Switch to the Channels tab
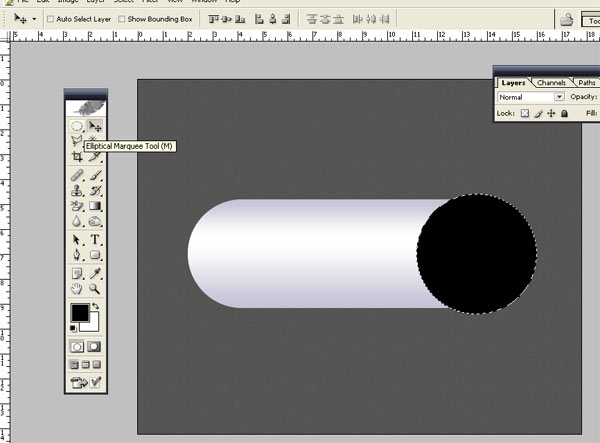 (551, 83)
